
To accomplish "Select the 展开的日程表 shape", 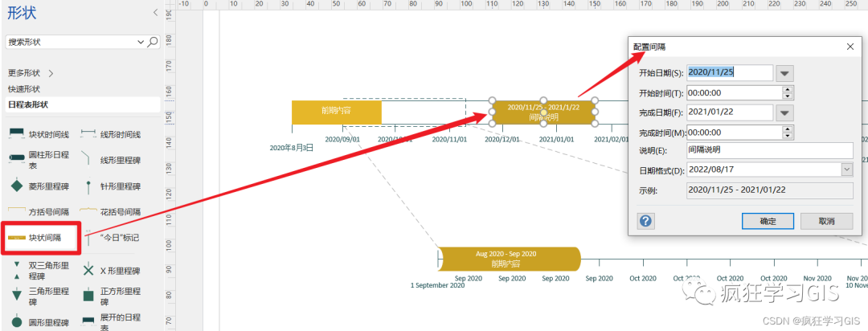I will point(111,321).
